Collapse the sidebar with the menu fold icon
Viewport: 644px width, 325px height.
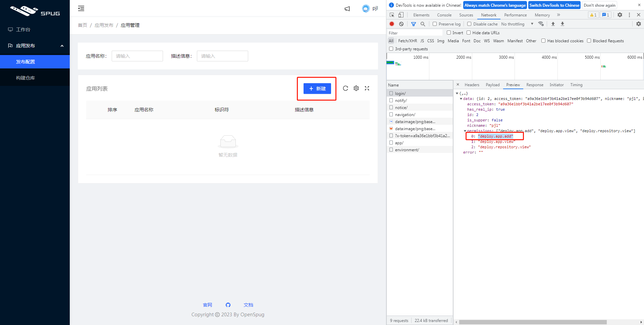coord(81,8)
